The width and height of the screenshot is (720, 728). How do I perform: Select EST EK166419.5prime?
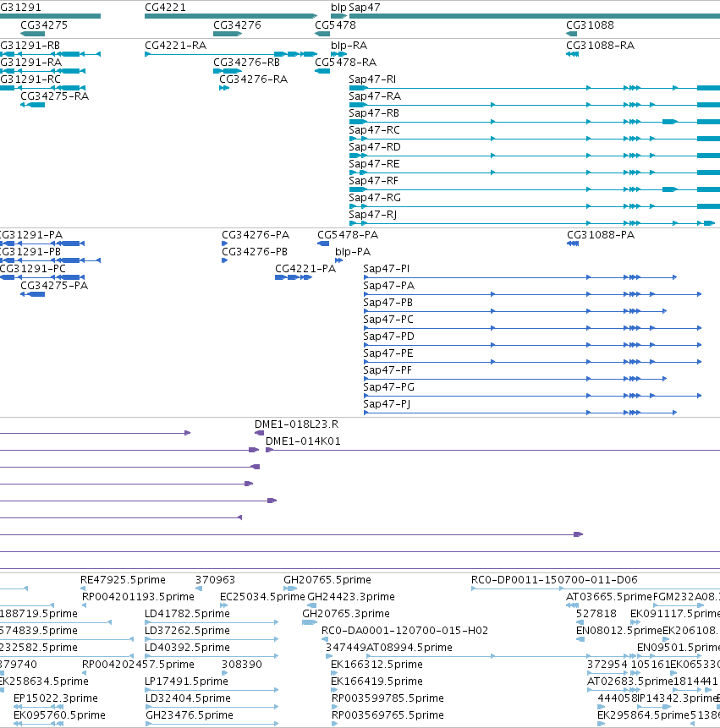376,681
